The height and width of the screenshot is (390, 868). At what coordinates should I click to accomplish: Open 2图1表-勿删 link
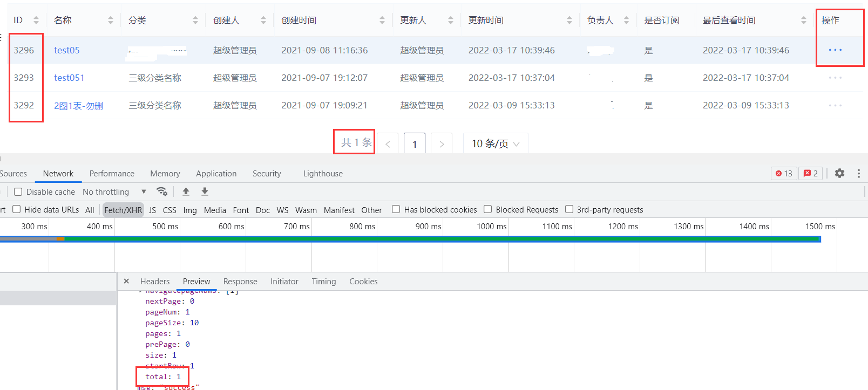coord(78,106)
